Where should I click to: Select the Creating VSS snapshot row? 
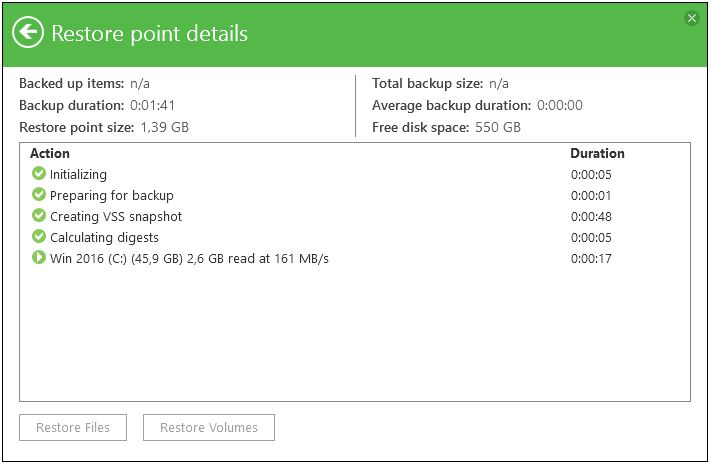(355, 216)
